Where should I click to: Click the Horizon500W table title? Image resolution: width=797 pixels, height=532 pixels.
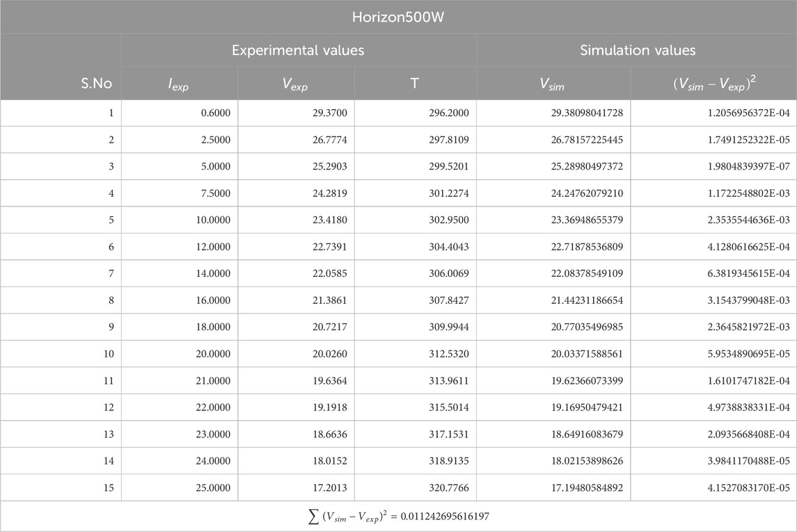tap(398, 17)
